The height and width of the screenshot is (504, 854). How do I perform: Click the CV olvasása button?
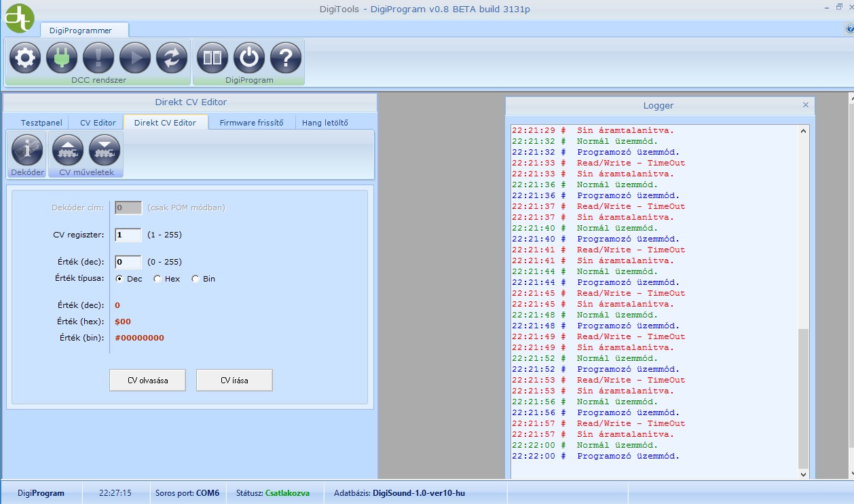[148, 381]
